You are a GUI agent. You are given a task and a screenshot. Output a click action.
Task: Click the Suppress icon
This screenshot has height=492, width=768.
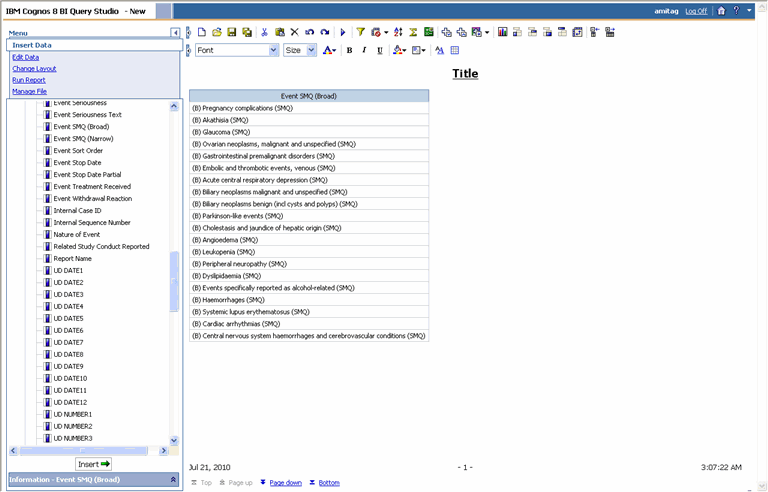tap(376, 32)
